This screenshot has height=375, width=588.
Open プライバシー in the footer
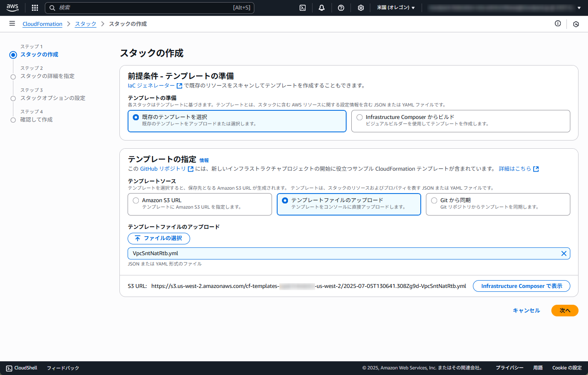click(x=509, y=368)
